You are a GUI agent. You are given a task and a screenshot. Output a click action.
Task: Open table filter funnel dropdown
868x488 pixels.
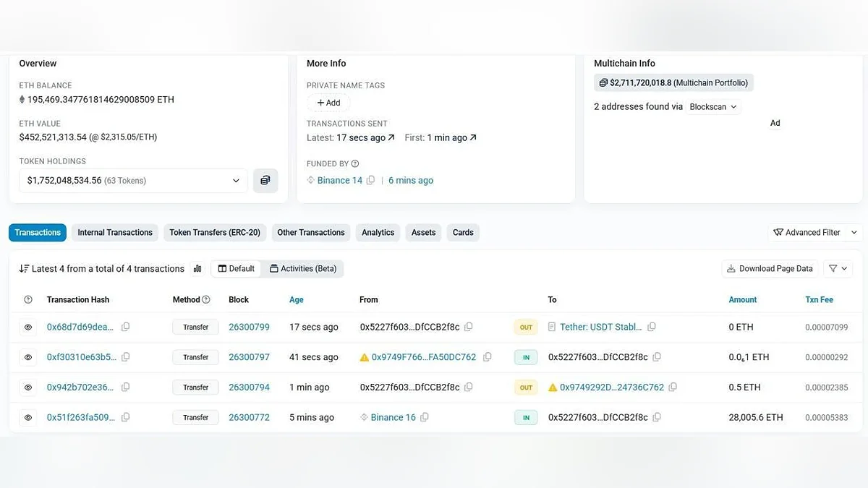tap(838, 269)
